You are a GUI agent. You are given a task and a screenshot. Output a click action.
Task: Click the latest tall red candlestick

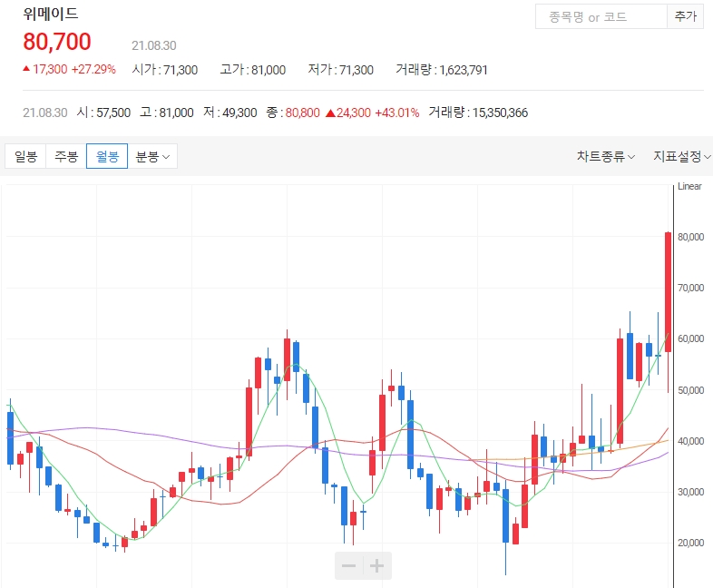click(668, 292)
